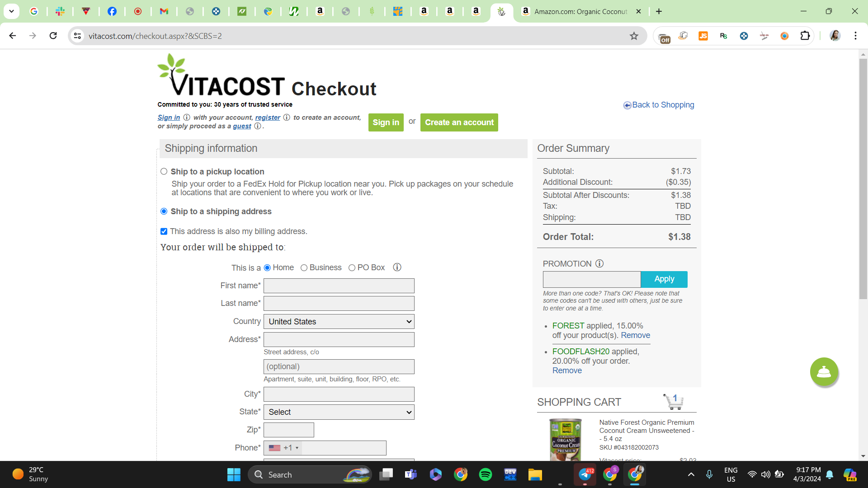Open the PROMOTION info icon
The width and height of the screenshot is (868, 488).
coord(599,263)
